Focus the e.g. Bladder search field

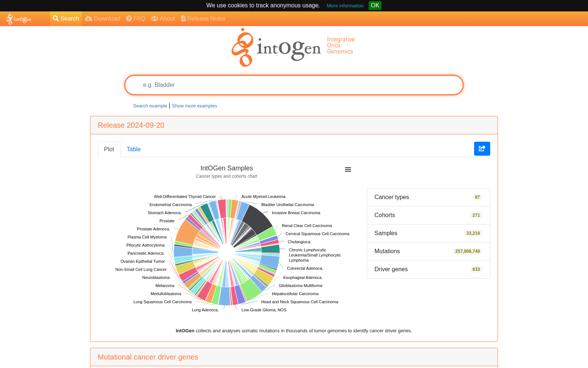point(294,85)
